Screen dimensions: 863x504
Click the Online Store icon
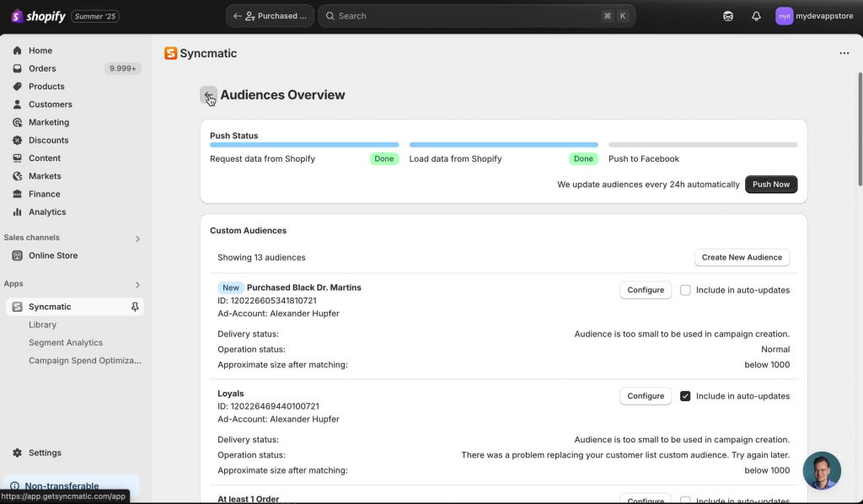17,255
